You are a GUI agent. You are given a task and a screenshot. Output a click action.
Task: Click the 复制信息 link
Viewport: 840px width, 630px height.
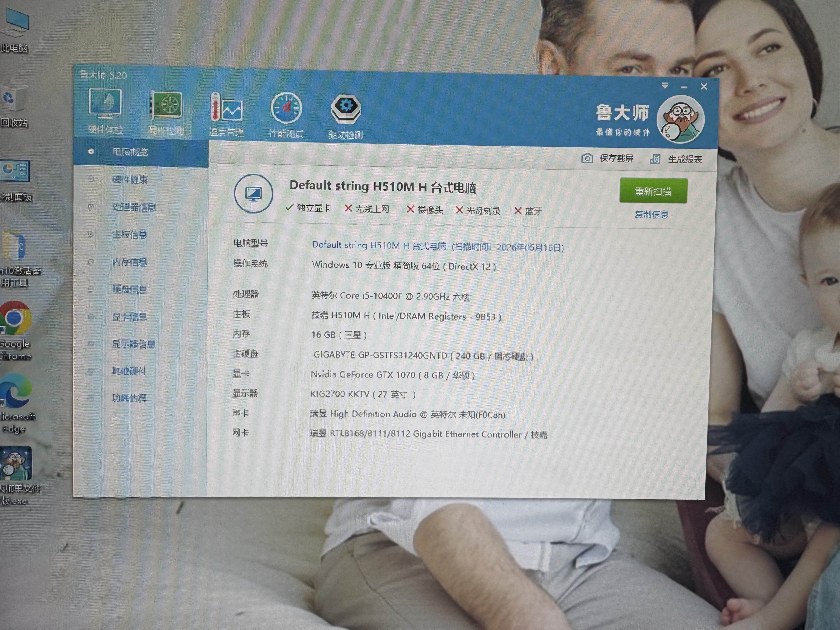(652, 215)
